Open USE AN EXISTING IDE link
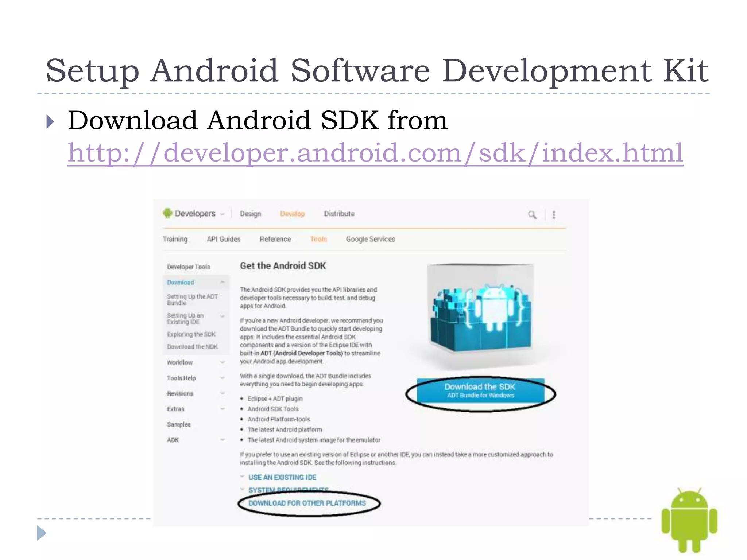 coord(282,478)
